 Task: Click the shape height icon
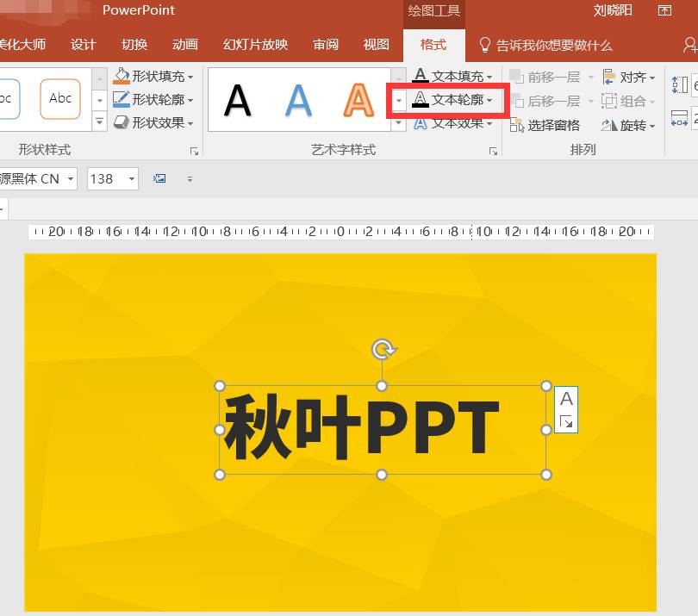click(680, 84)
